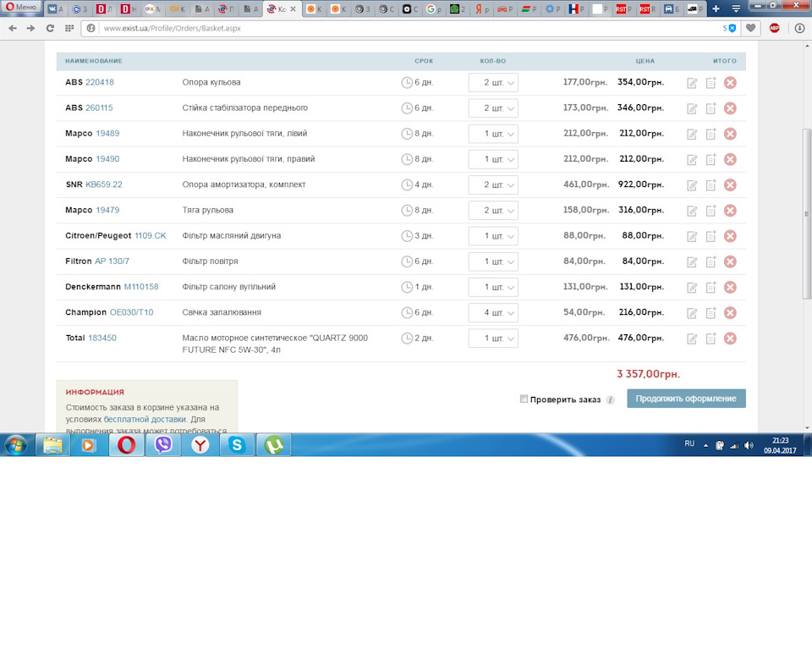
Task: Open part number 183450 link
Action: (102, 338)
